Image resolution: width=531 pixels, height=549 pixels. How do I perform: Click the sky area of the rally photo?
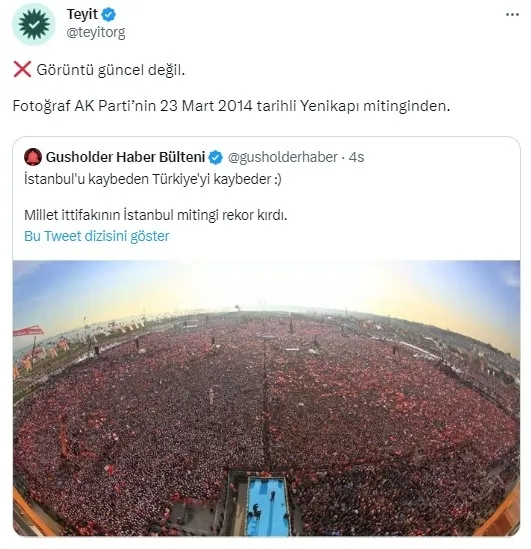pos(266,282)
